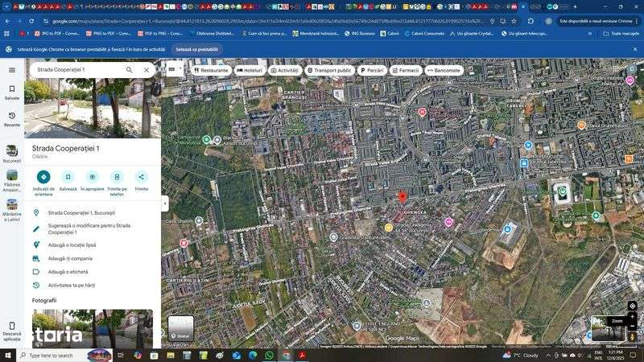
Task: Filter map by Restaurante
Action: tap(211, 71)
